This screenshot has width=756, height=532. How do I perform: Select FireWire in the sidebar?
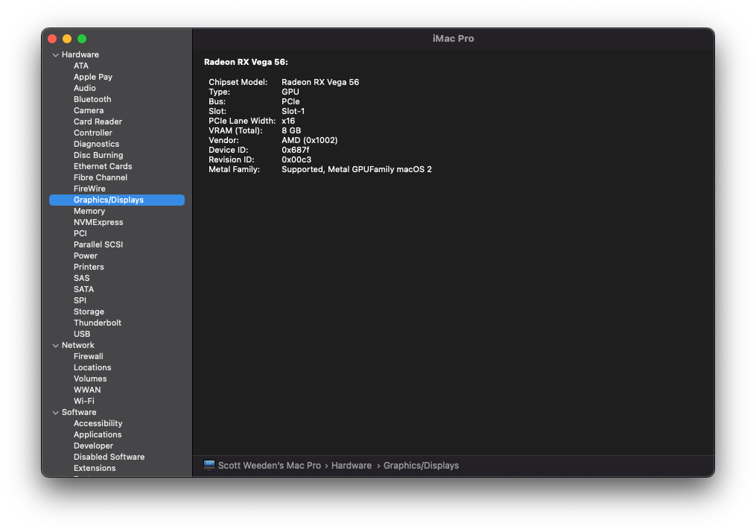(x=89, y=189)
